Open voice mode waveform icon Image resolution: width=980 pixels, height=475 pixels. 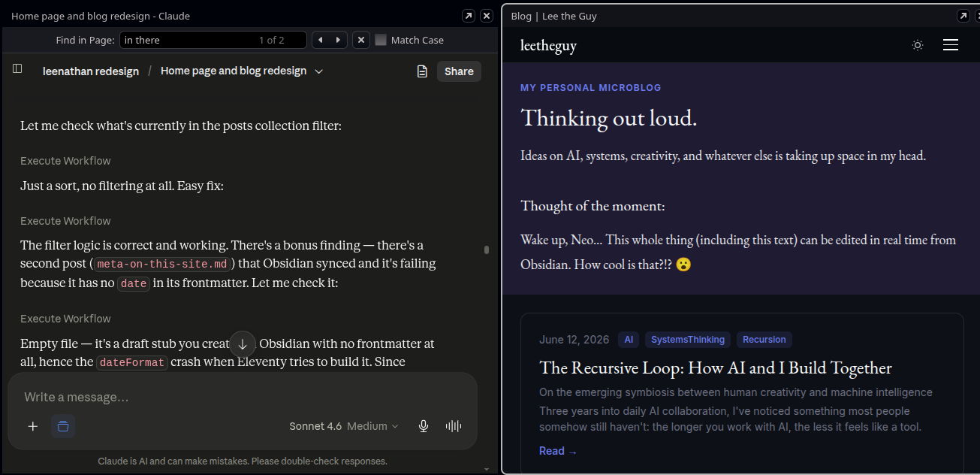click(454, 426)
